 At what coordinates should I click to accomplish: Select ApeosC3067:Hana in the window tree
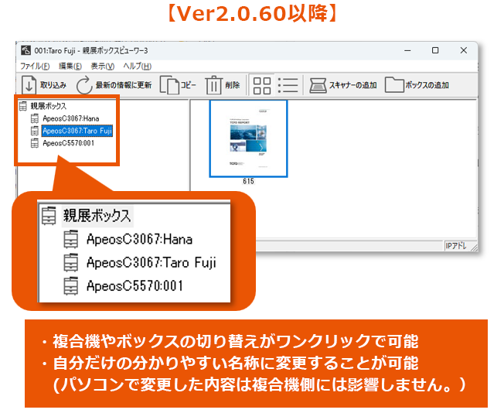pos(70,118)
